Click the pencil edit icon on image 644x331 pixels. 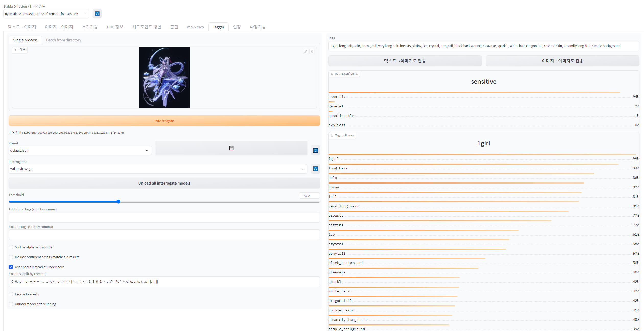306,51
